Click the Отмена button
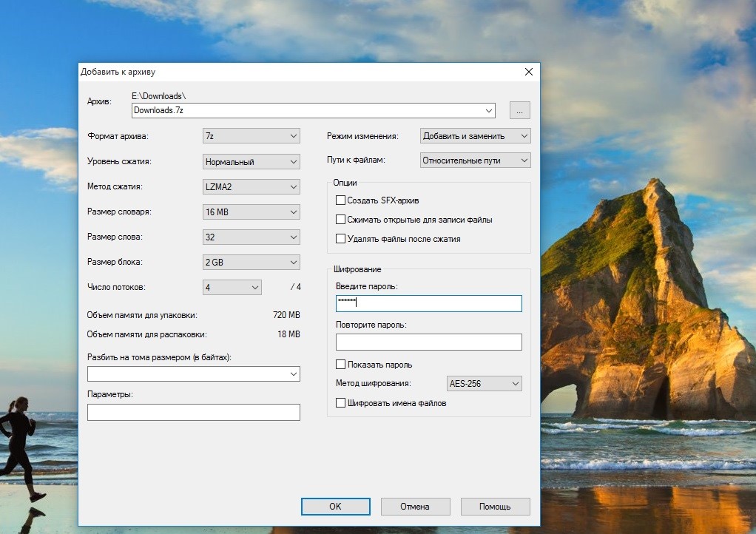The height and width of the screenshot is (534, 756). point(415,507)
